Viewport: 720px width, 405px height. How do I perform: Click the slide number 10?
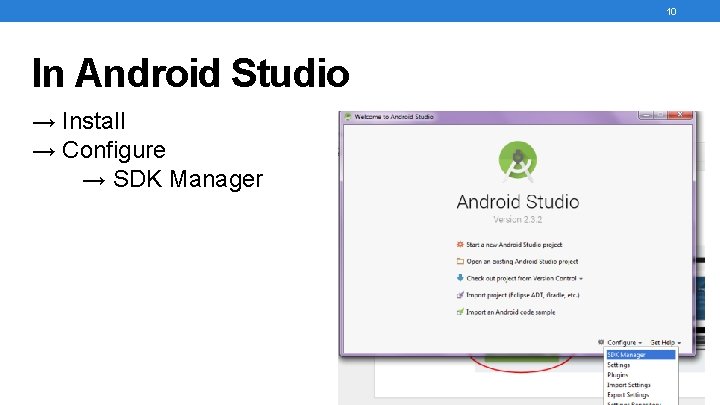(x=671, y=11)
